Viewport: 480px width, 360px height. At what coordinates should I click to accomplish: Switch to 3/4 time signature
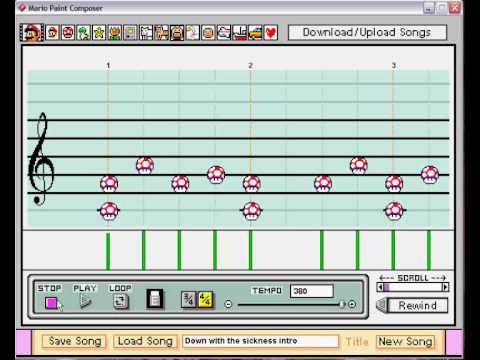point(189,299)
